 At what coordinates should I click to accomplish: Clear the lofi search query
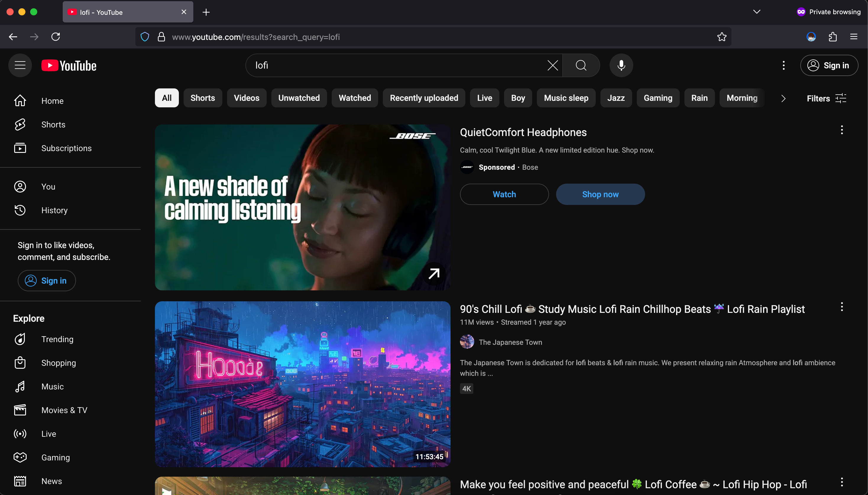552,65
